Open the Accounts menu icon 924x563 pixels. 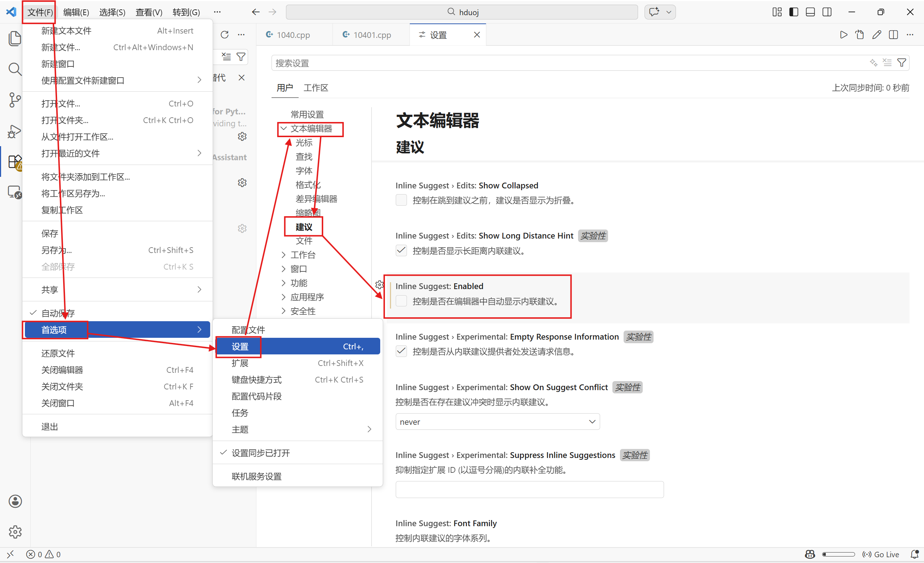click(x=15, y=501)
